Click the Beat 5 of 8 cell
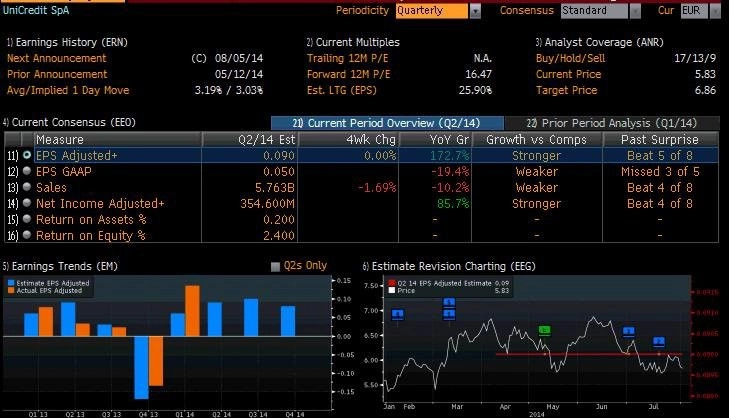 [660, 155]
